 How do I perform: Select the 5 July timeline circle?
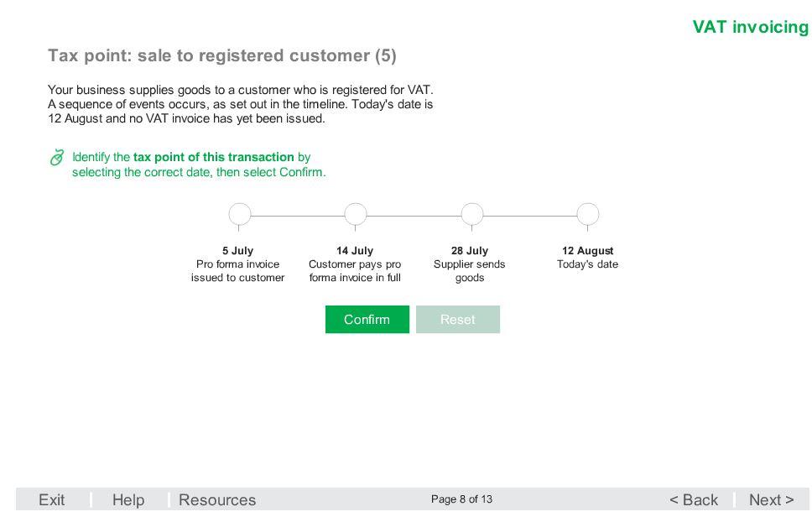point(240,214)
